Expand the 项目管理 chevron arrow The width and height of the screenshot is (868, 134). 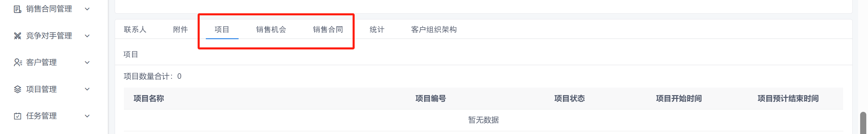click(x=87, y=89)
